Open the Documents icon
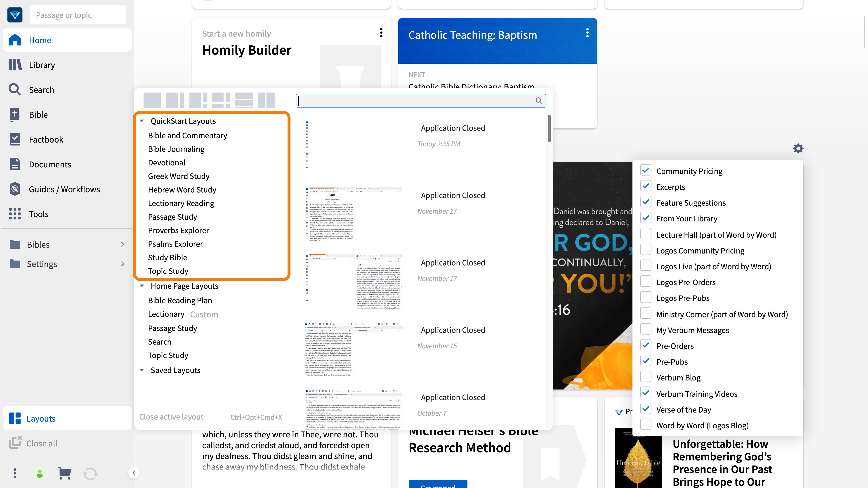The height and width of the screenshot is (488, 868). [15, 164]
